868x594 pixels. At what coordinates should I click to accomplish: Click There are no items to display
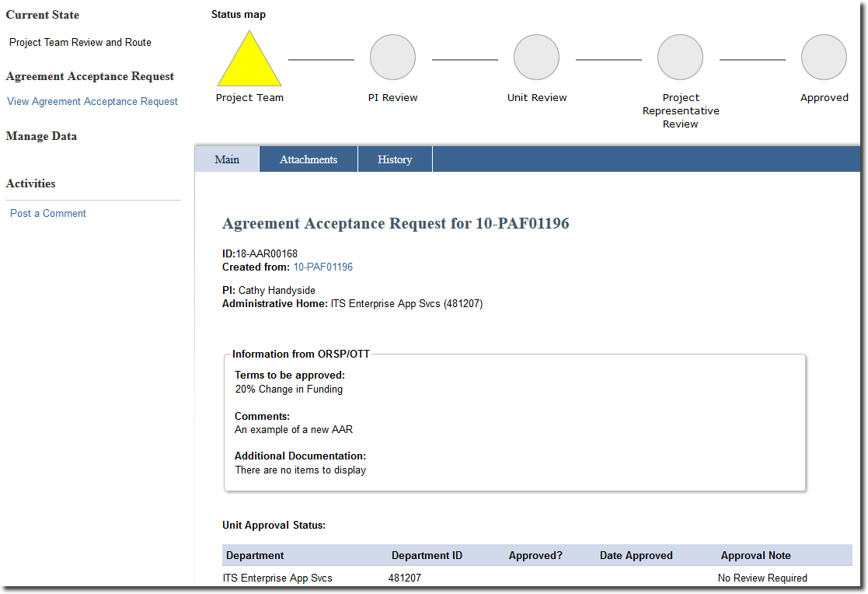click(301, 470)
